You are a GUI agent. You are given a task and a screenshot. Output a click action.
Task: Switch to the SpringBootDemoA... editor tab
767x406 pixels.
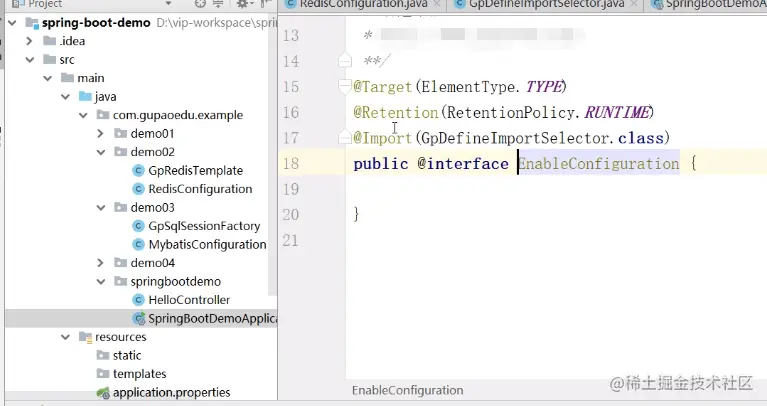pyautogui.click(x=708, y=4)
